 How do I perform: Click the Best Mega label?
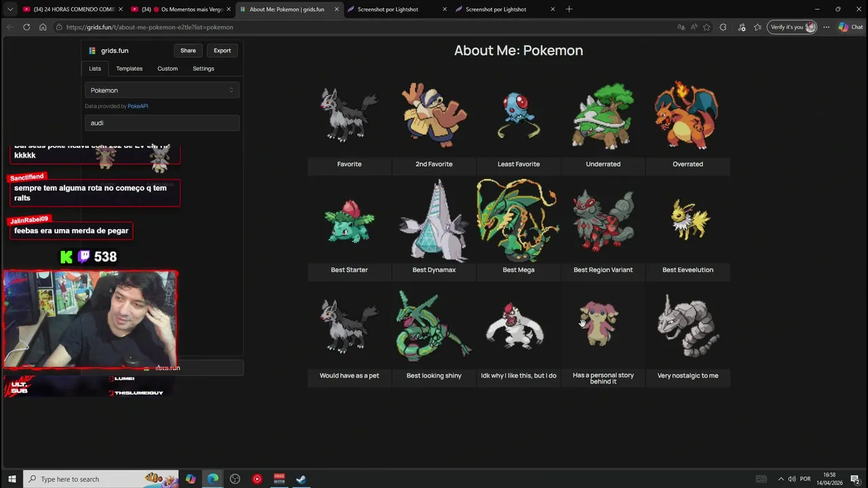pyautogui.click(x=519, y=270)
